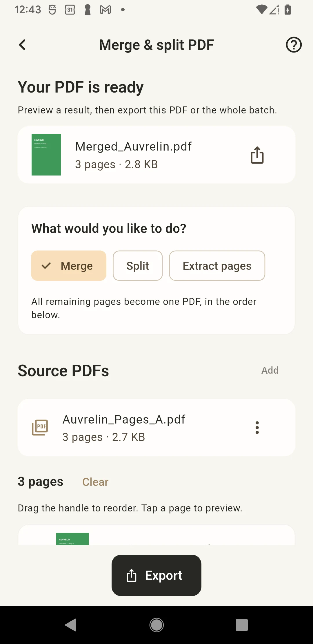Select the Merge option chip

(x=69, y=266)
